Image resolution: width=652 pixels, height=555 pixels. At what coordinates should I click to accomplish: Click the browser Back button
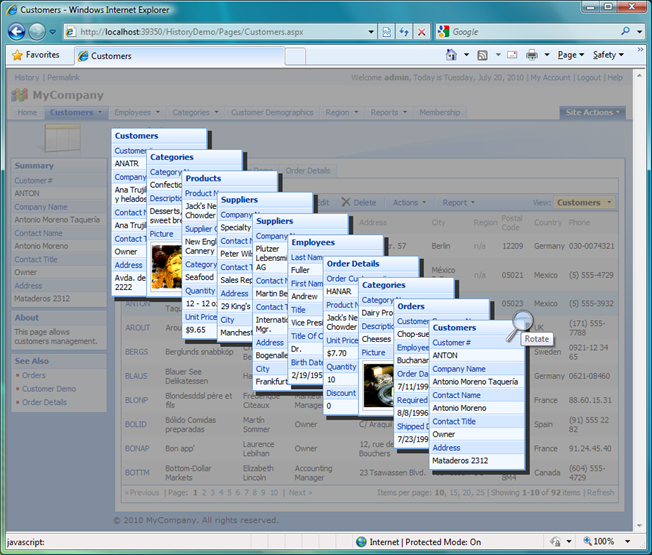click(17, 32)
